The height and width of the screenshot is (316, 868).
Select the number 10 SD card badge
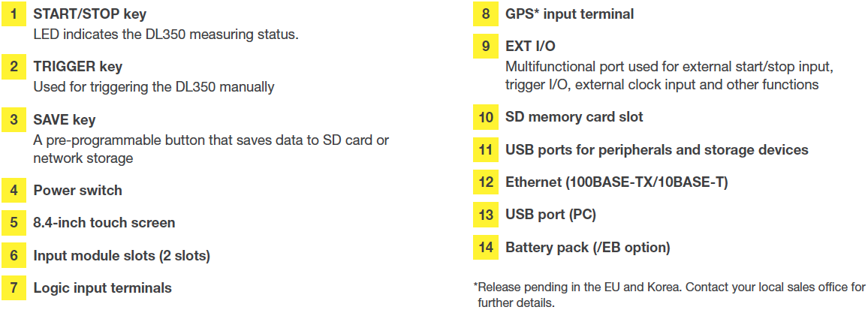click(x=486, y=117)
